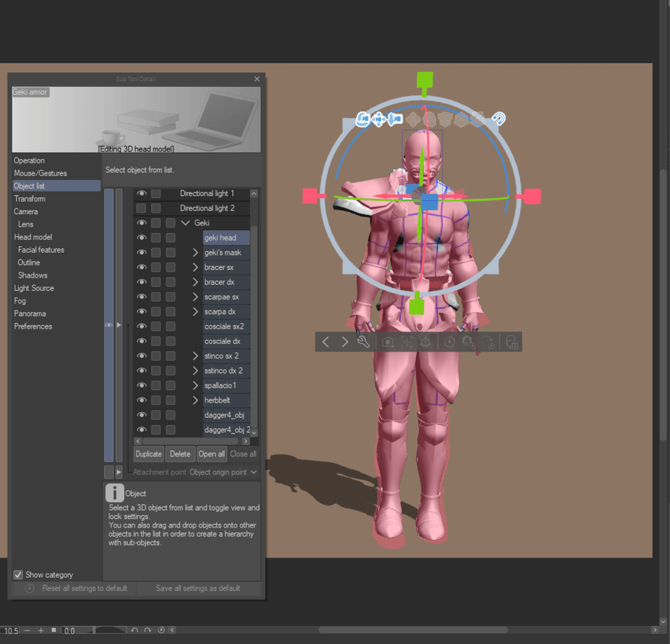This screenshot has height=644, width=670.
Task: Select the stinco dx 2 list row
Action: [x=226, y=370]
